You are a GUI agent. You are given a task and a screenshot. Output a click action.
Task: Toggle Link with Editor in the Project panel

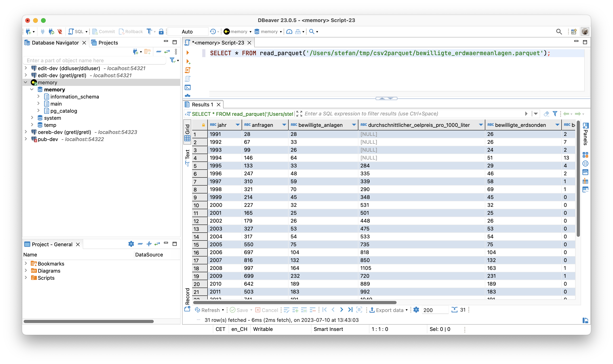157,244
